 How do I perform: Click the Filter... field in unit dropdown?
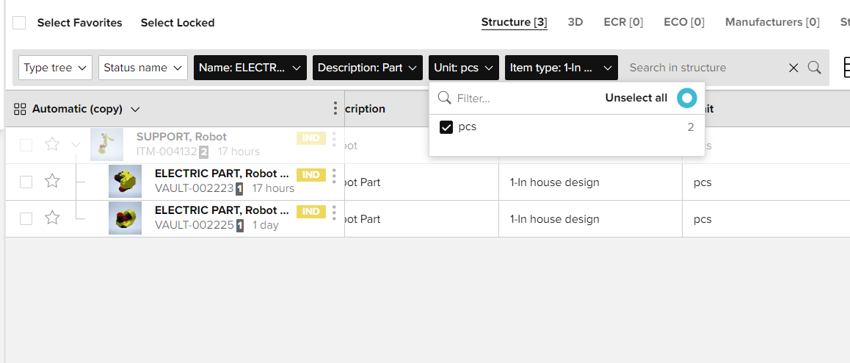520,98
